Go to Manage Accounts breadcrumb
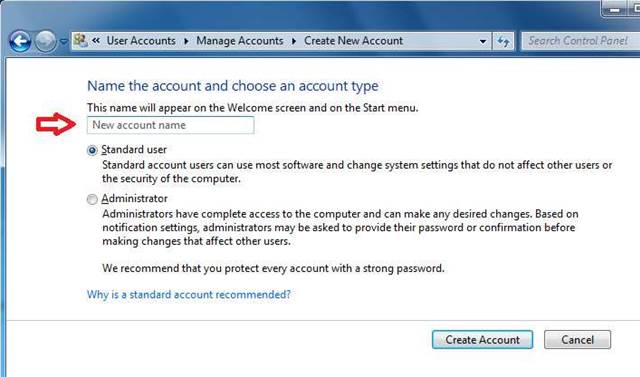640x377 pixels. coord(240,41)
